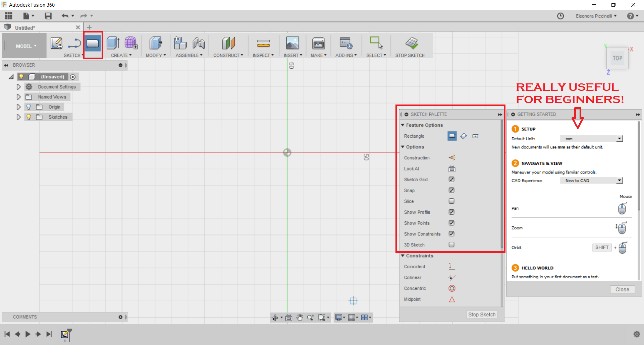Open the INSPECT menu
Screen dimensions: 644x345
263,55
